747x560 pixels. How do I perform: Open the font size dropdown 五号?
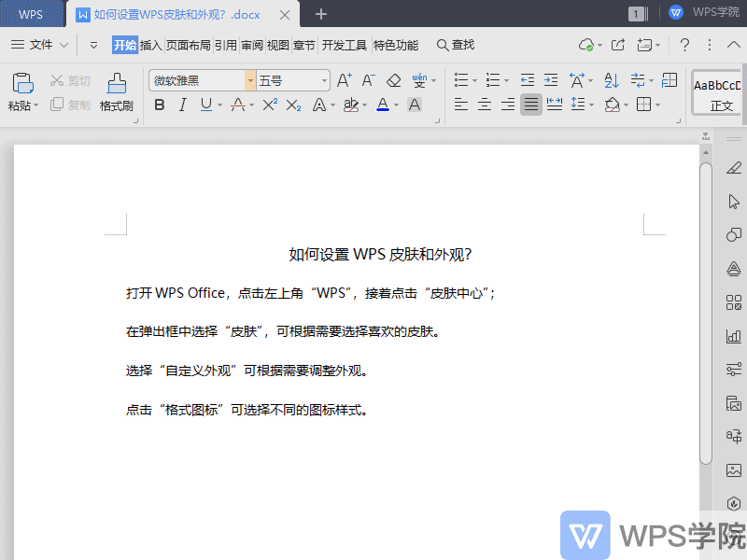click(324, 80)
